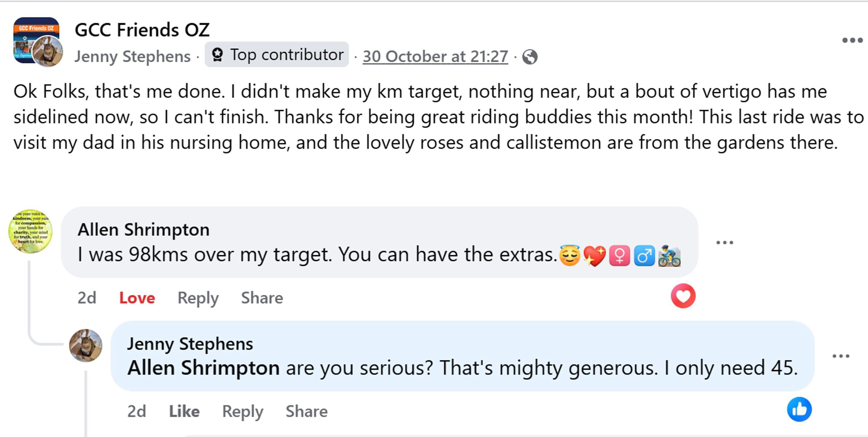
Task: Click Jenny Stephens' reply profile picture
Action: 86,346
